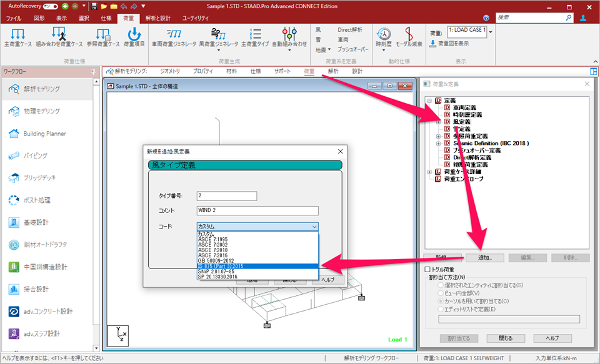Select the 参照荷重ケース reference load icon
Image resolution: width=600 pixels, height=364 pixels.
[103, 33]
